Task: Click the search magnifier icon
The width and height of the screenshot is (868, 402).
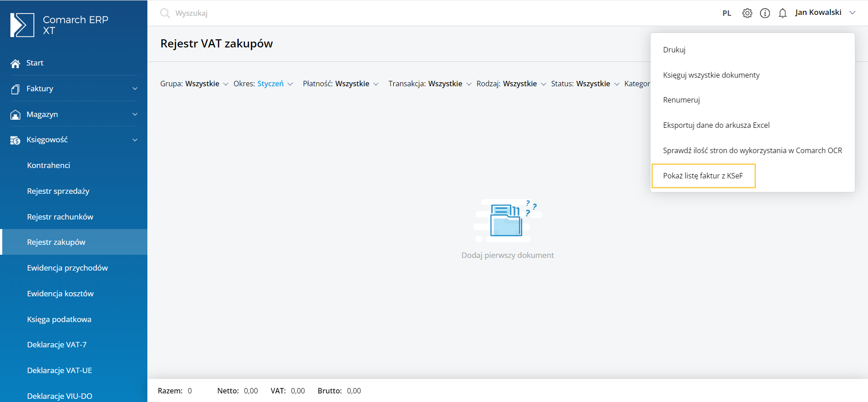Action: tap(165, 13)
